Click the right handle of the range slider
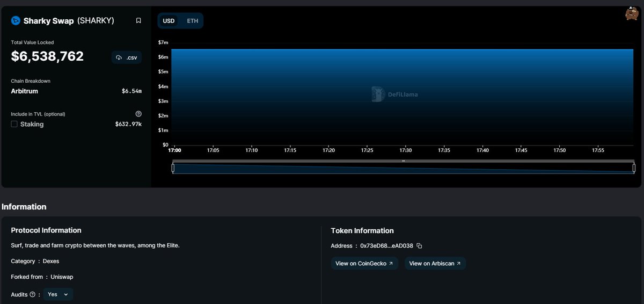The image size is (644, 304). pos(634,168)
